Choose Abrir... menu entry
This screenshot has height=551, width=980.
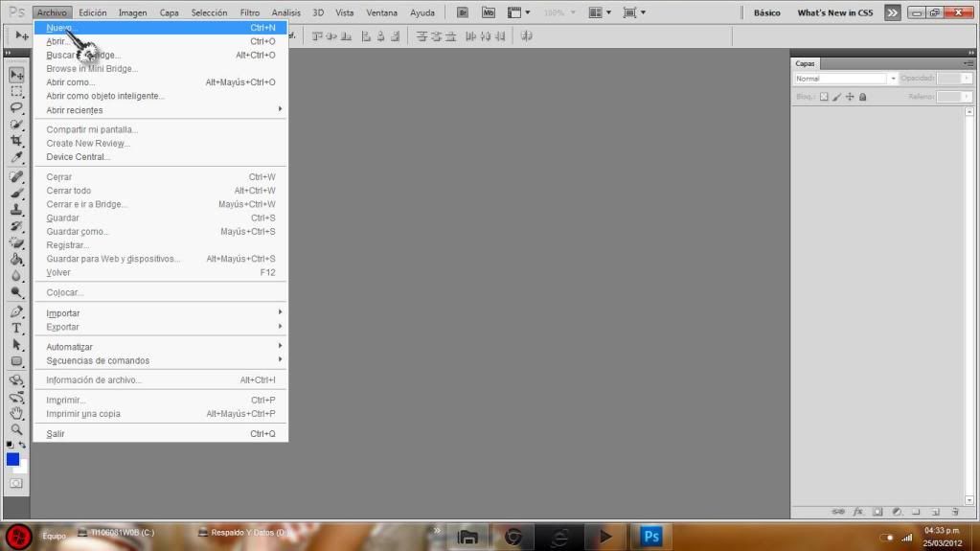coord(161,41)
